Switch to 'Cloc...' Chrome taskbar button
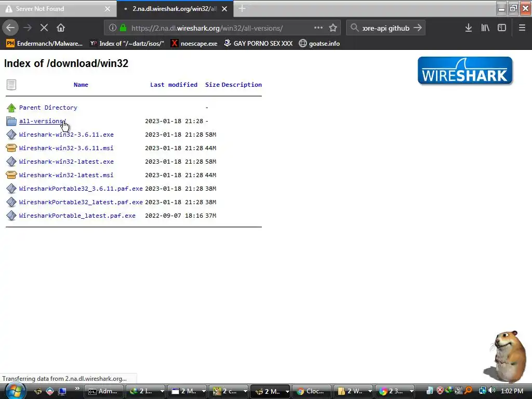 [312, 391]
